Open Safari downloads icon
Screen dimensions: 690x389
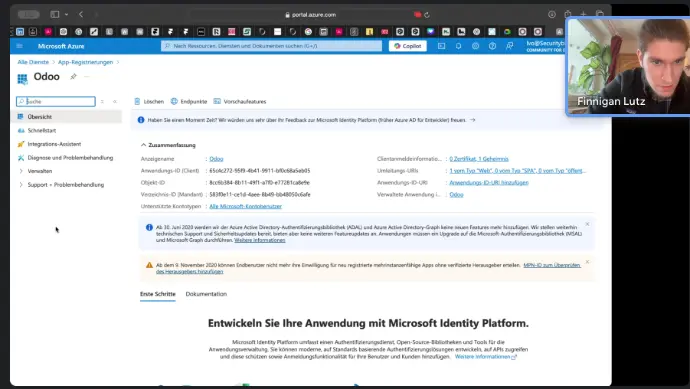(552, 14)
